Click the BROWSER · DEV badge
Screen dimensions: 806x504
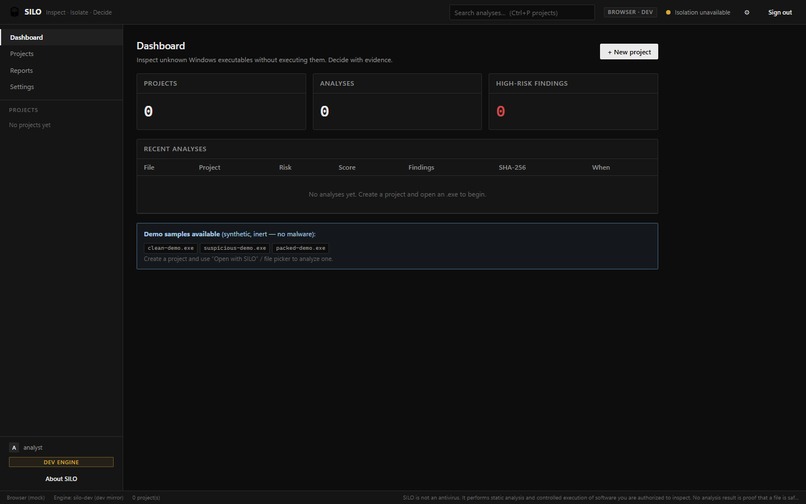(x=630, y=12)
